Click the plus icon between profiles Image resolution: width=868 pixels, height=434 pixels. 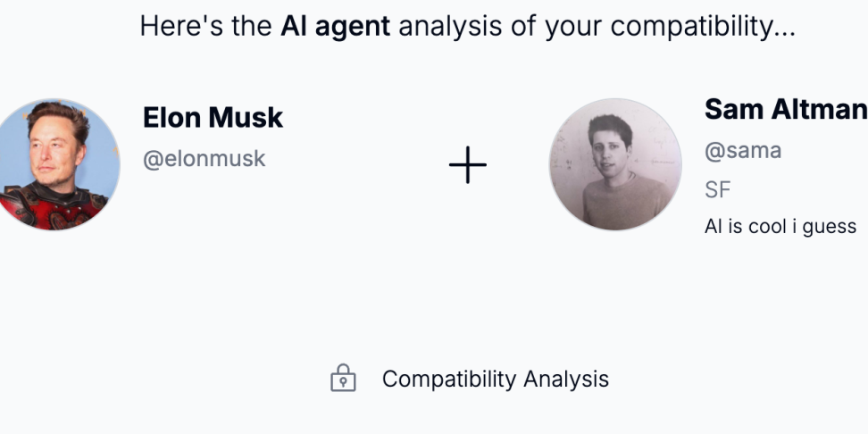tap(467, 166)
